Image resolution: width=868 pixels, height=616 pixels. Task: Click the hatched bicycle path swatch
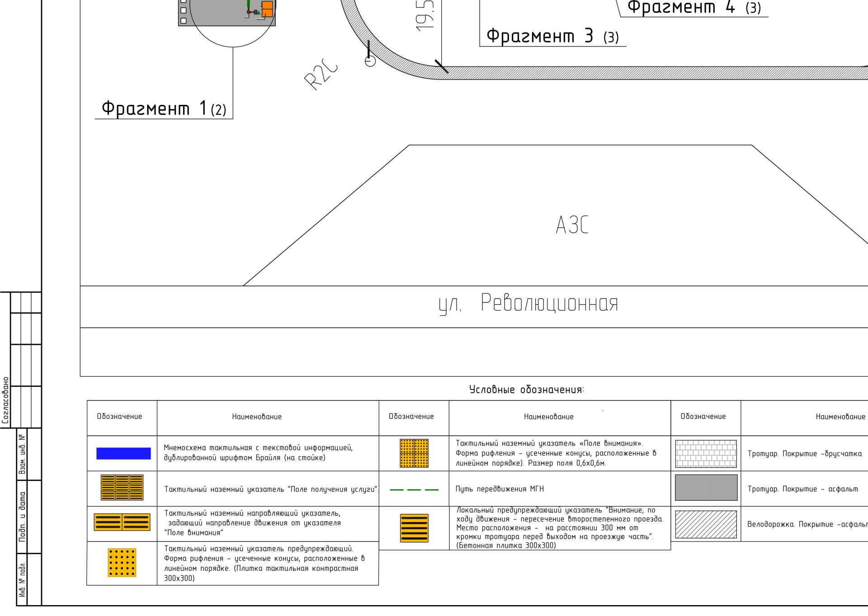click(x=706, y=524)
